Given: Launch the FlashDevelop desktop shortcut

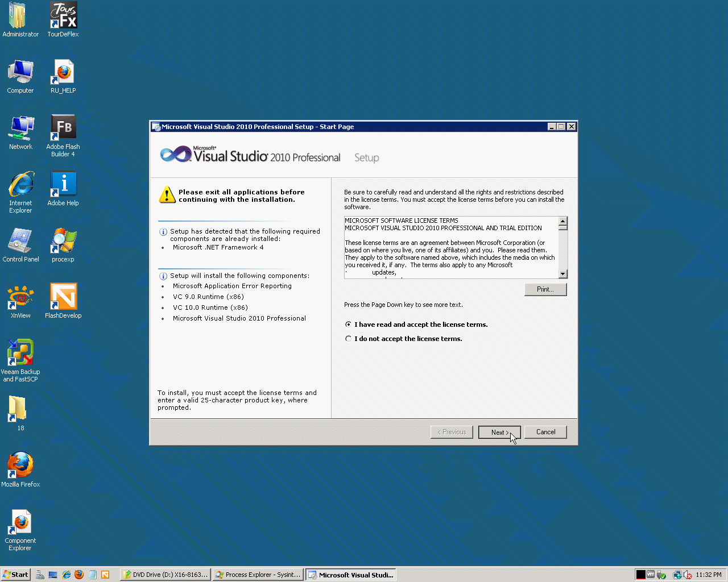Looking at the screenshot, I should 63,301.
